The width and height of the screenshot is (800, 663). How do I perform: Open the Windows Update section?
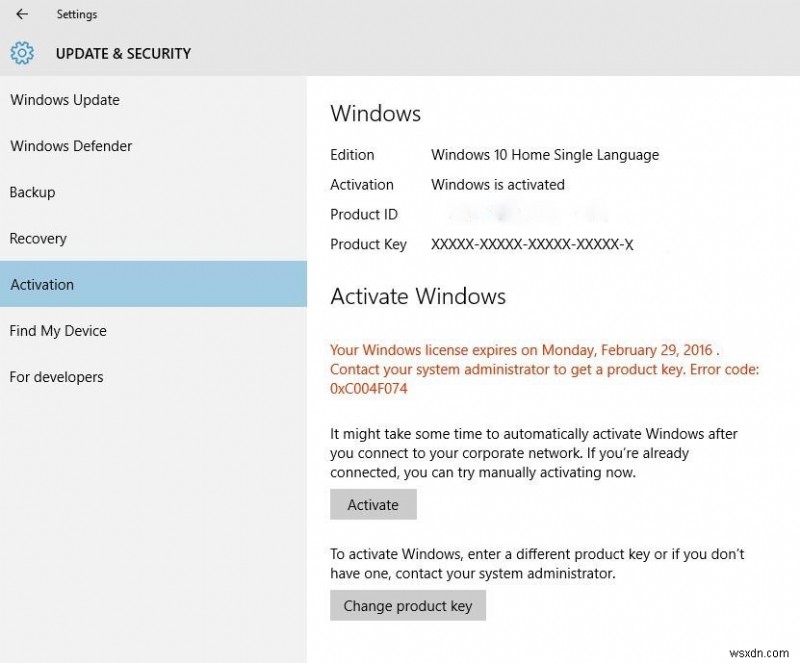(x=64, y=100)
